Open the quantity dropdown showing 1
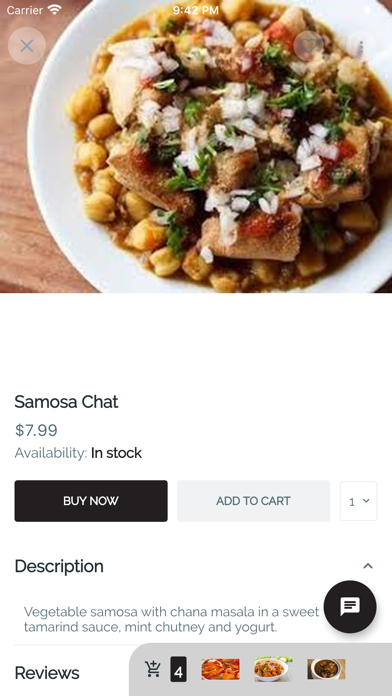The width and height of the screenshot is (392, 696). pyautogui.click(x=359, y=501)
